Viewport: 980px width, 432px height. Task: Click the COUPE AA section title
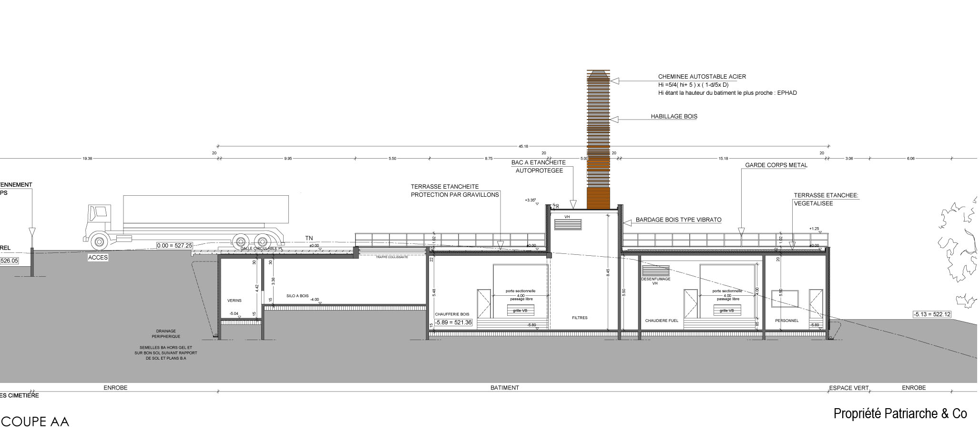(35, 422)
